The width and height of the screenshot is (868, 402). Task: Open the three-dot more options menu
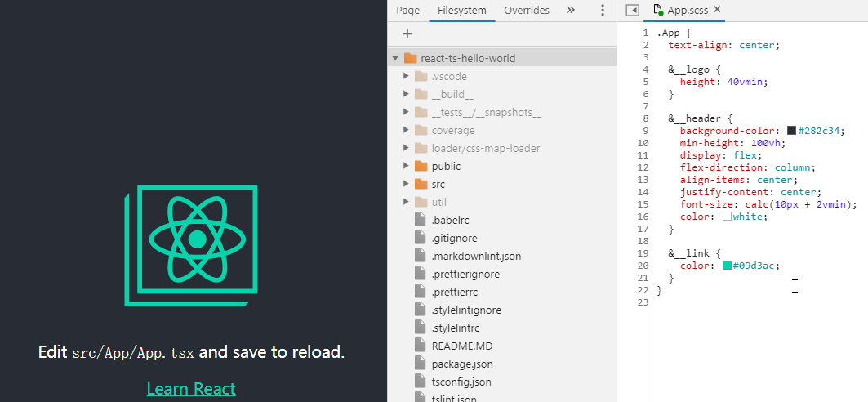tap(603, 10)
